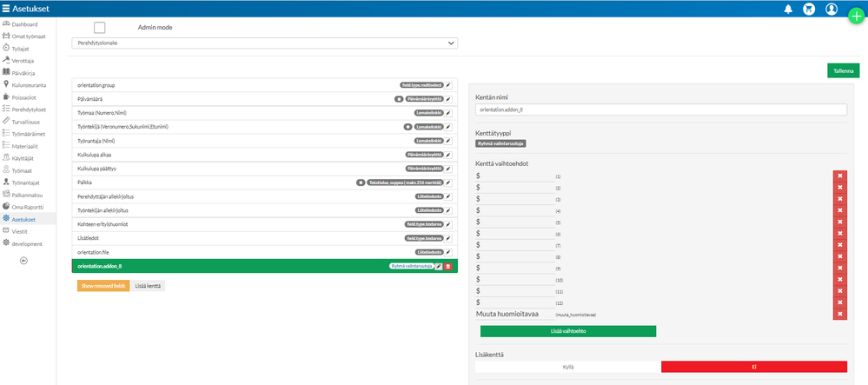Viewport: 868px width, 385px height.
Task: Click the Lisää kenttä button
Action: click(148, 286)
